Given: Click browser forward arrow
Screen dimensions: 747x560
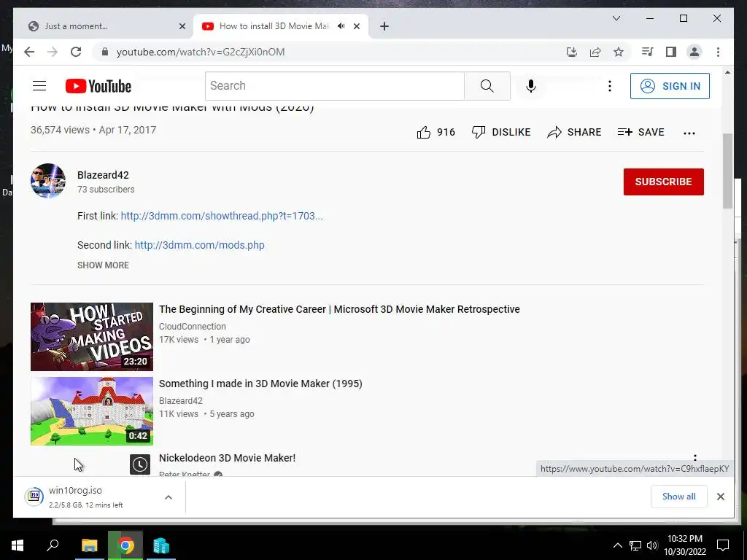Looking at the screenshot, I should (53, 52).
